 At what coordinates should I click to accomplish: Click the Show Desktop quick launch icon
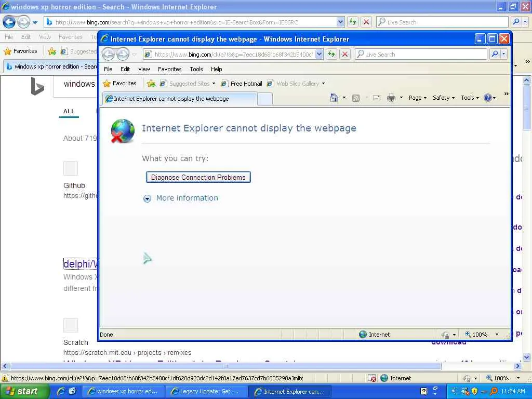[72, 391]
